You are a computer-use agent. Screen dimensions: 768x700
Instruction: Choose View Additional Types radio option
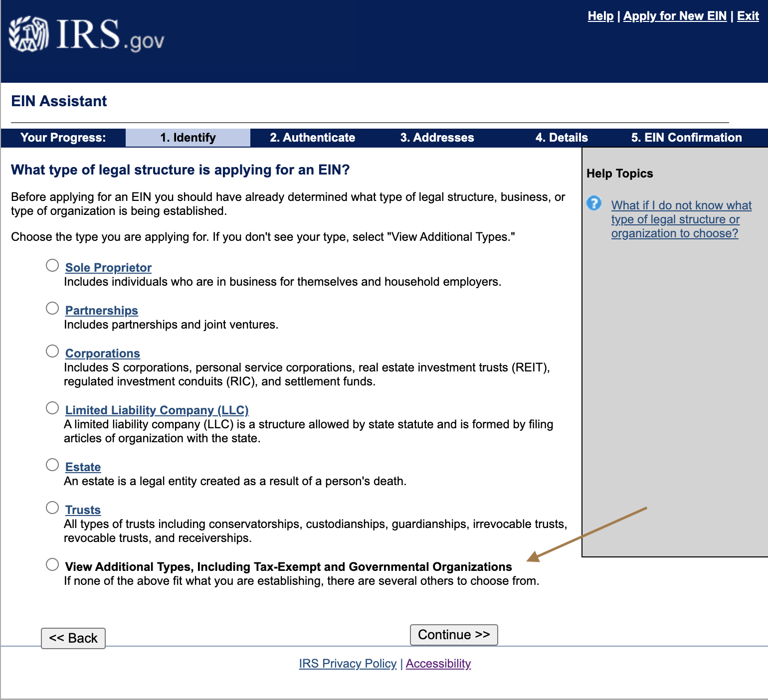coord(52,564)
